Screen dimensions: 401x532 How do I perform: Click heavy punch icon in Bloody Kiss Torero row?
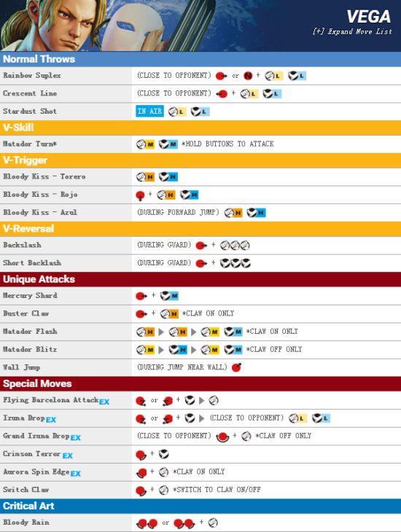(145, 177)
